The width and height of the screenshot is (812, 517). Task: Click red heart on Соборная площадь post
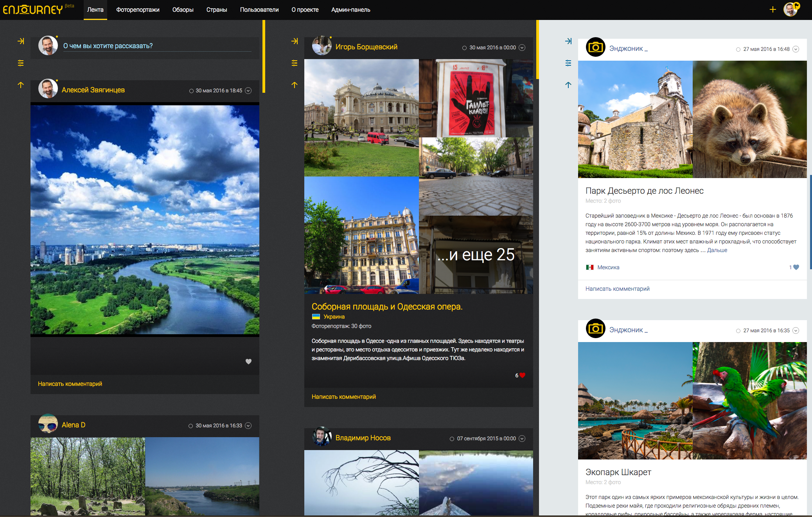point(522,375)
